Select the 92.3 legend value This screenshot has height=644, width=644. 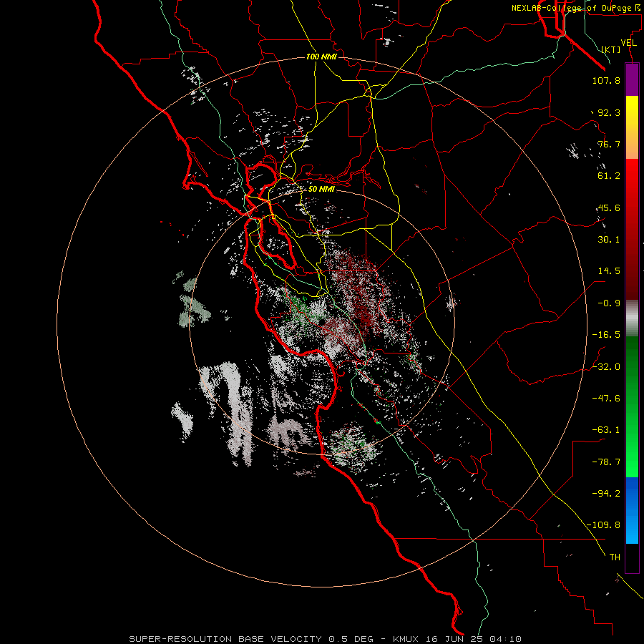click(609, 112)
